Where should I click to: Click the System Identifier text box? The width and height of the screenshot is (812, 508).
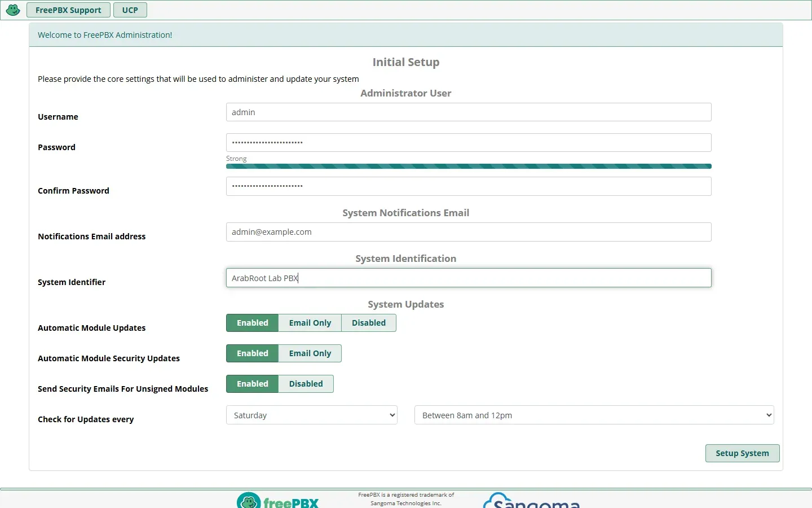point(469,278)
